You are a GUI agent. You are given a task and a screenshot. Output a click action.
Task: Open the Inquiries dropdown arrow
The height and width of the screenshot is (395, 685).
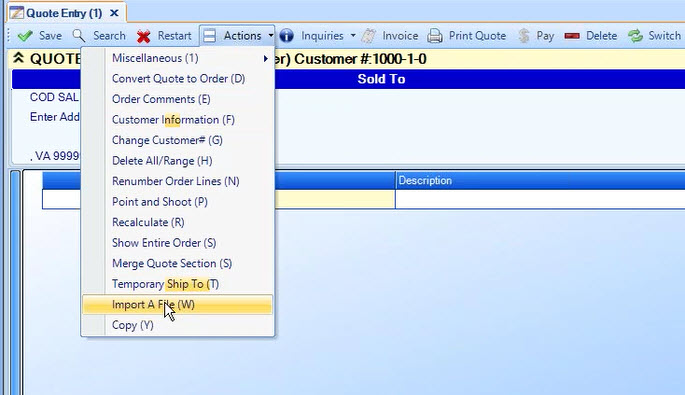[x=353, y=35]
